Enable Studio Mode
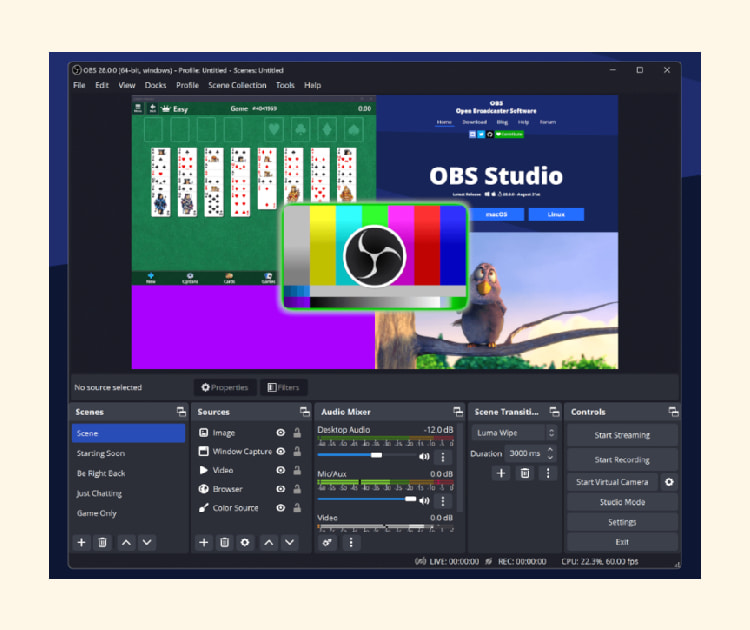750x630 pixels. coord(622,502)
